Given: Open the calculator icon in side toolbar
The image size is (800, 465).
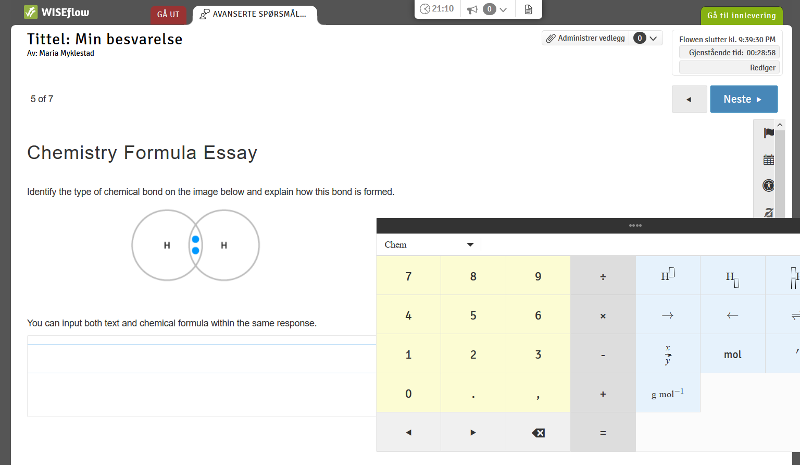Looking at the screenshot, I should [x=768, y=160].
